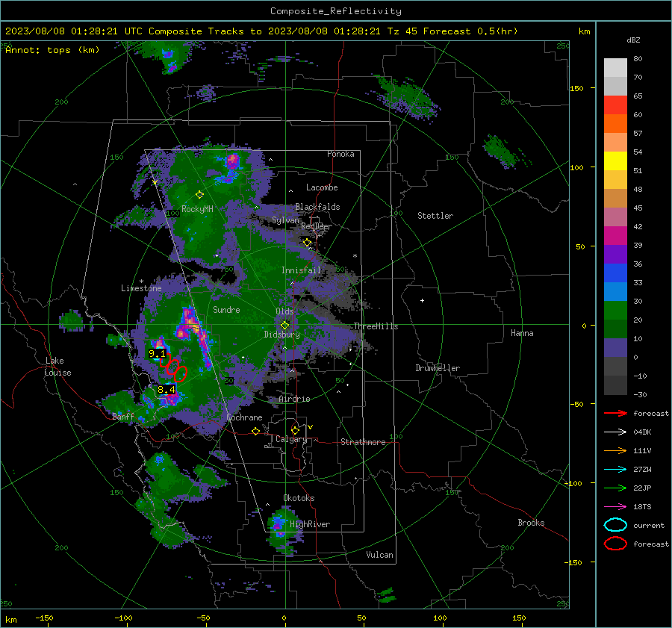Click the Innisfail label
The width and height of the screenshot is (672, 628).
pyautogui.click(x=301, y=270)
